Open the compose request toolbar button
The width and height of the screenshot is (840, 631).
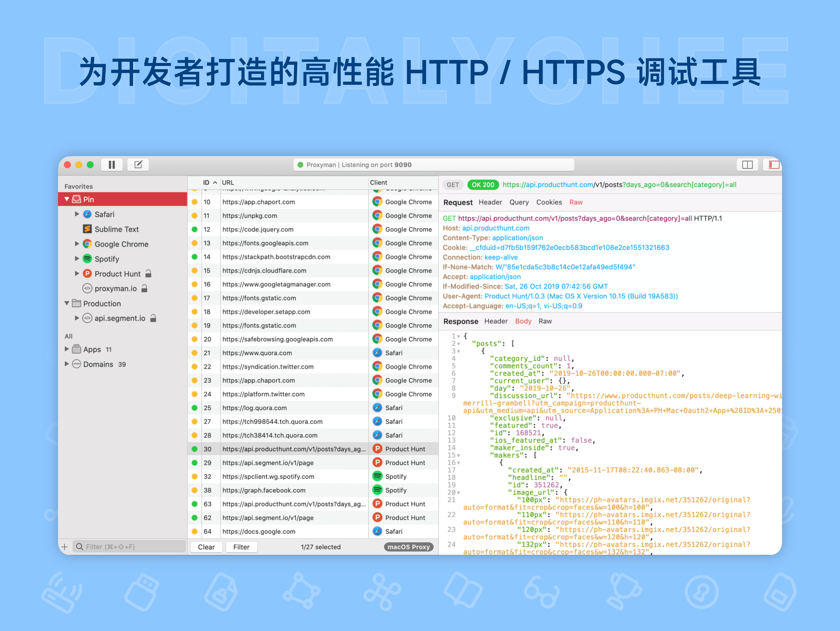(138, 164)
